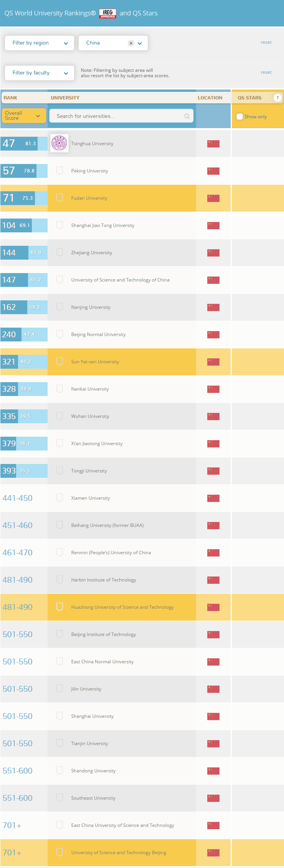Open University of Science and Technology of China

coord(120,280)
